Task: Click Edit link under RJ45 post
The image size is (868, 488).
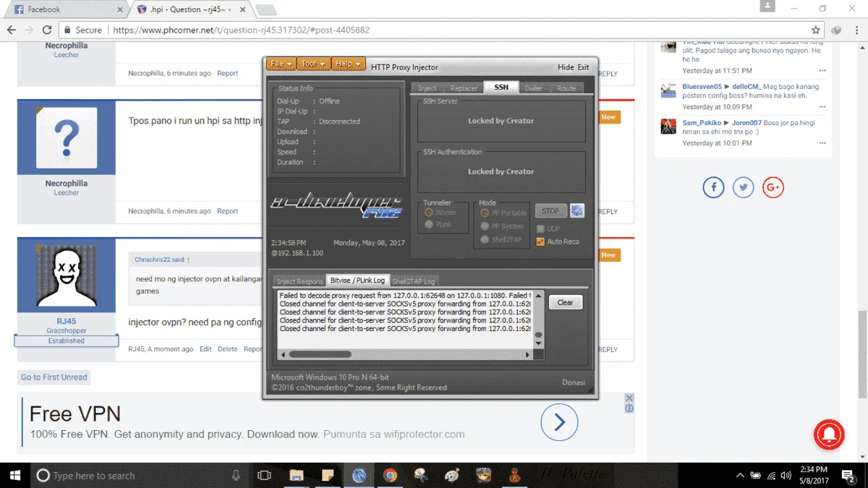Action: tap(206, 348)
